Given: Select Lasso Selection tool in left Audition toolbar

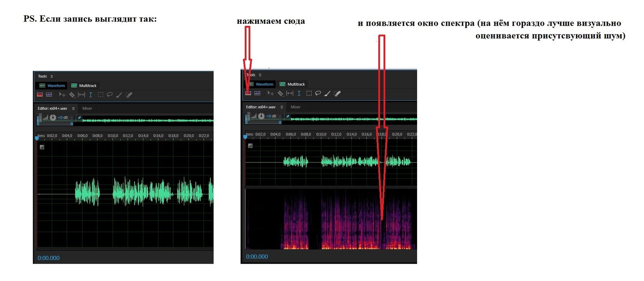Looking at the screenshot, I should click(x=110, y=95).
